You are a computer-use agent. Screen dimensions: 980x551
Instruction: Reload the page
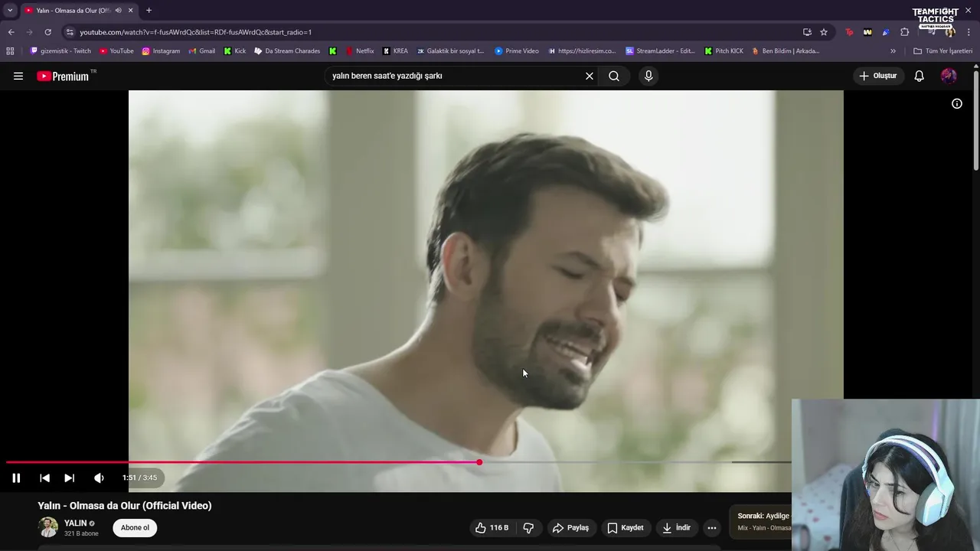point(47,32)
